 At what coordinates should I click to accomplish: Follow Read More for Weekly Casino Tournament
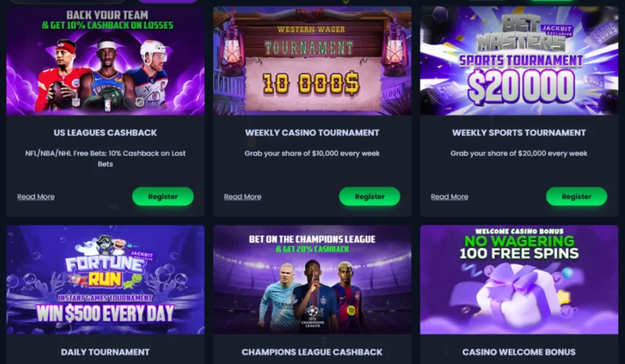pyautogui.click(x=243, y=197)
